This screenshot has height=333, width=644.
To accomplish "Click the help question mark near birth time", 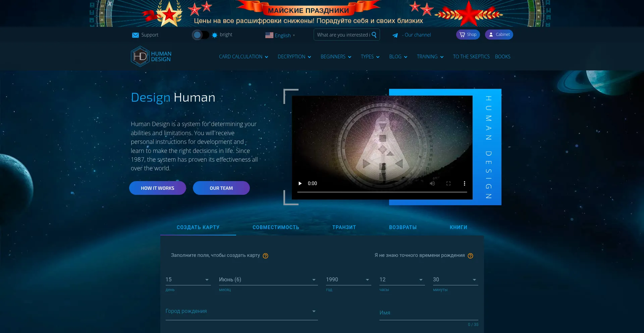I will point(471,256).
